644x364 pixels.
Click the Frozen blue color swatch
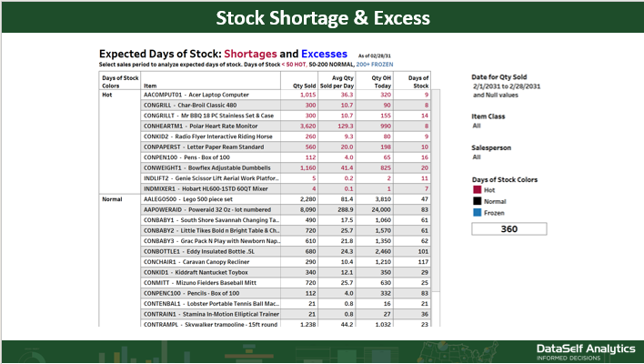coord(477,213)
